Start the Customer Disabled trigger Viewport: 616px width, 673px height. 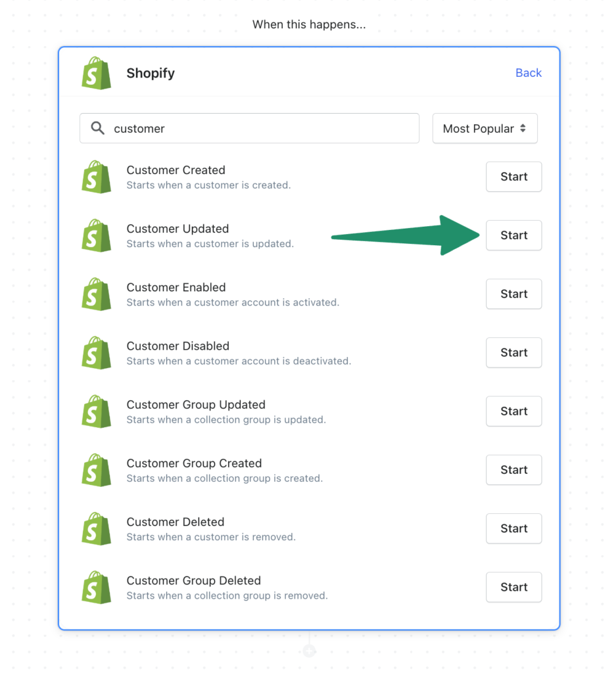513,353
